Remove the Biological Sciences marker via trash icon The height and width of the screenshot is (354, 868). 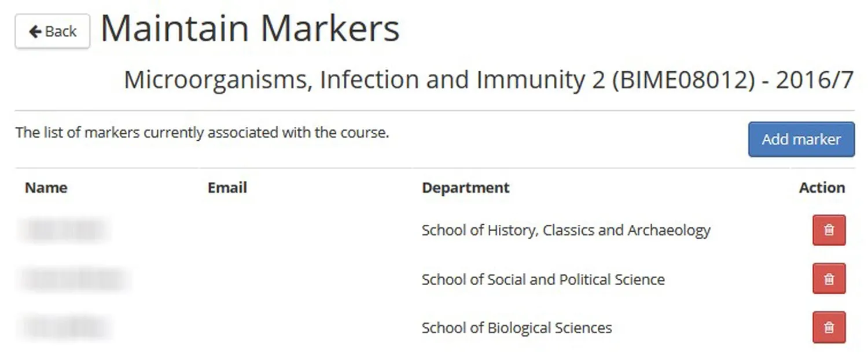click(829, 327)
